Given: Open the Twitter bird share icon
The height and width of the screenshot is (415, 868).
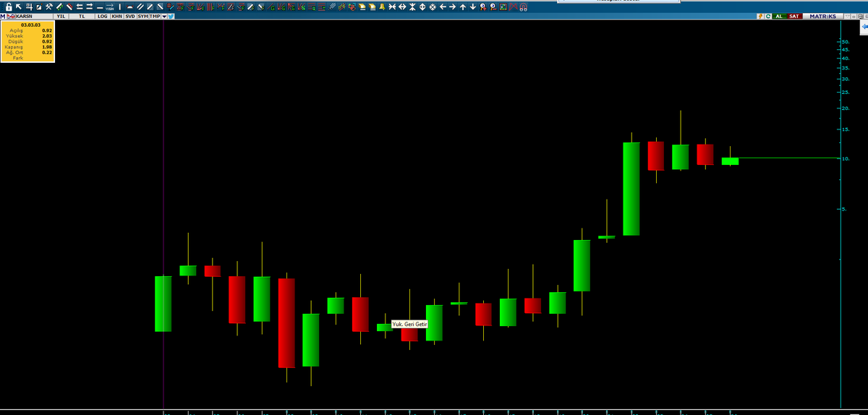Looking at the screenshot, I should click(171, 16).
